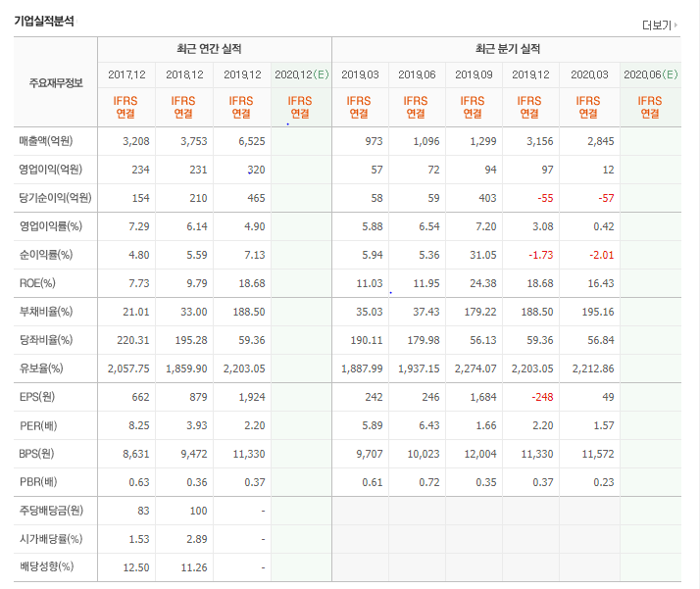This screenshot has height=589, width=700.
Task: Select the 1,924 EPS value
Action: coord(252,397)
